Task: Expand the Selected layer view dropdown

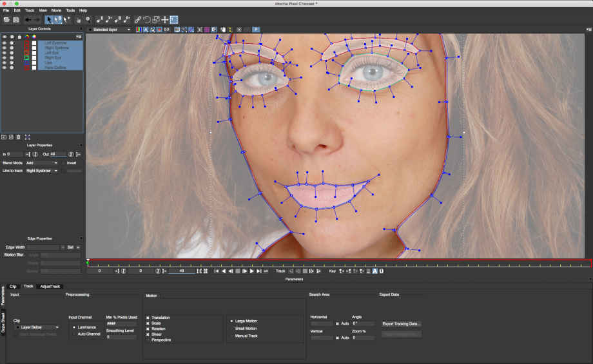Action: pos(111,30)
